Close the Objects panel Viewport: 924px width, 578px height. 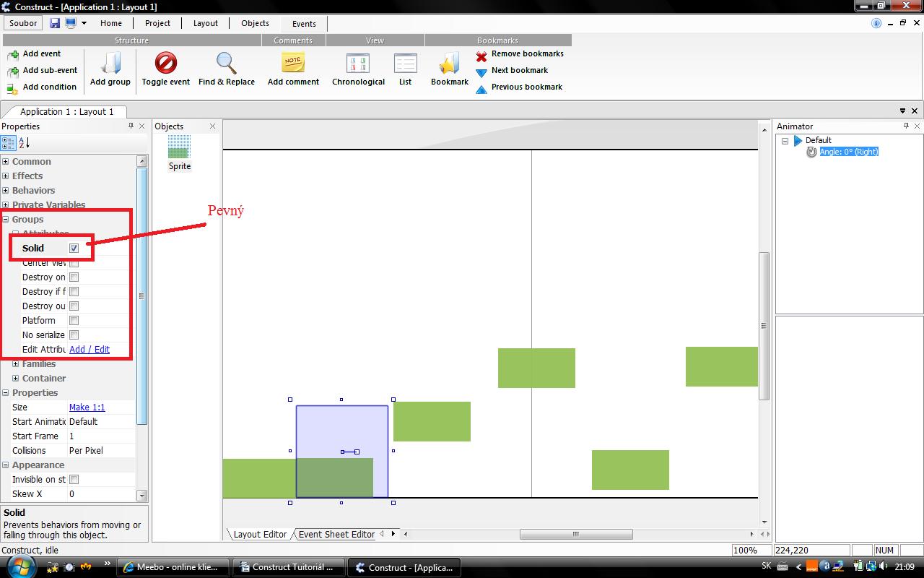click(x=213, y=126)
